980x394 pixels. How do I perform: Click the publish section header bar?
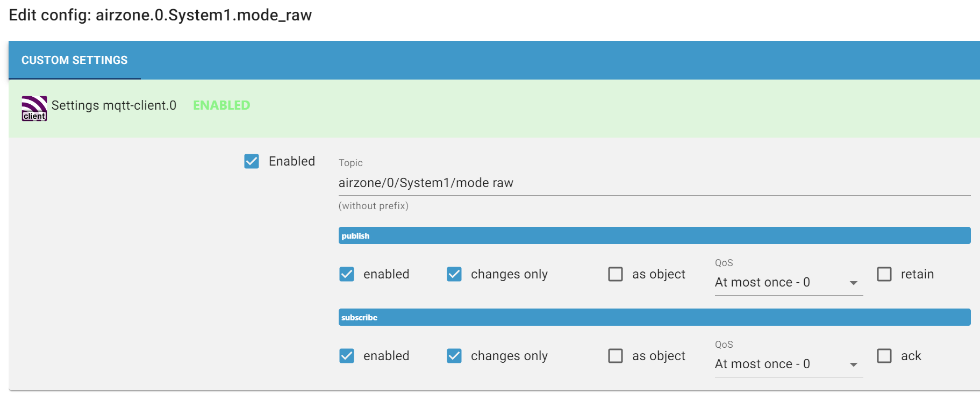(654, 235)
